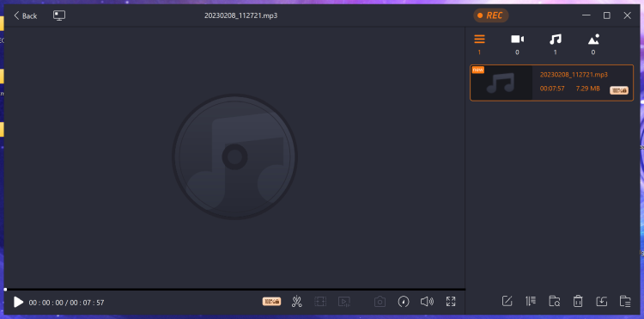Open the playback speed control
The height and width of the screenshot is (319, 644).
click(x=404, y=302)
